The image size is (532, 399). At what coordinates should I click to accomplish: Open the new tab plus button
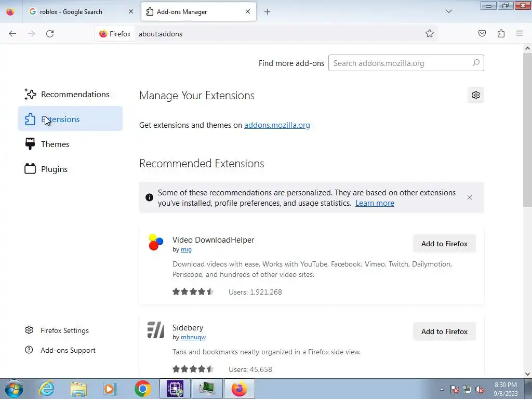click(x=268, y=12)
